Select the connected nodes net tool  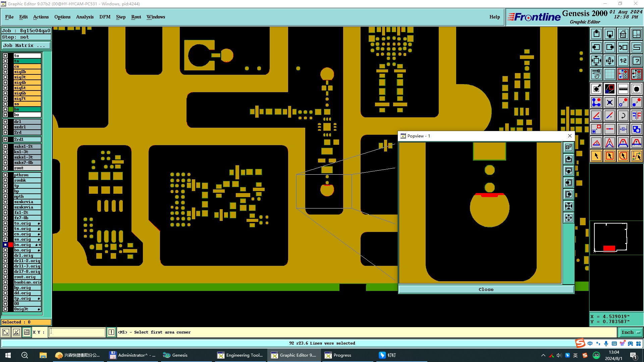point(596,102)
